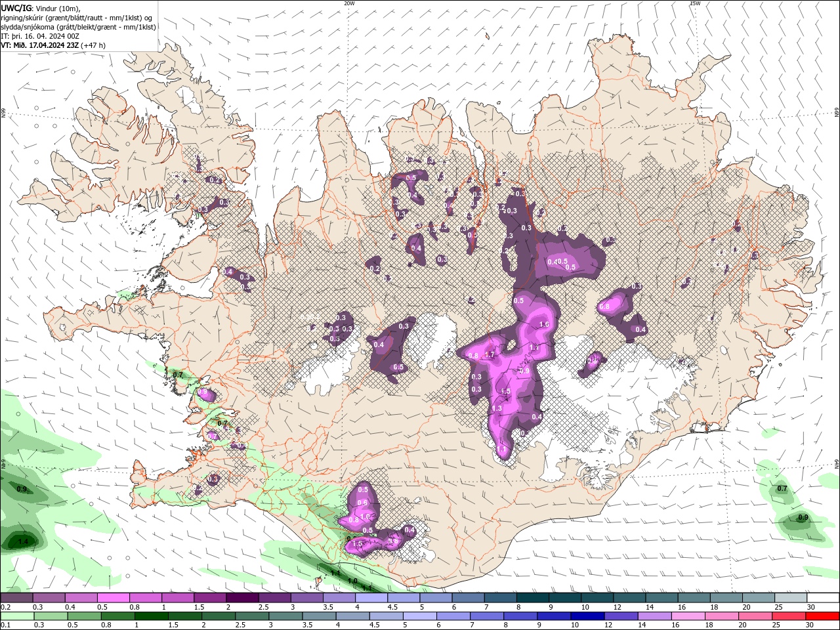Viewport: 840px width, 630px height.
Task: Click the 0.2 label in snow legend row
Action: point(6,607)
